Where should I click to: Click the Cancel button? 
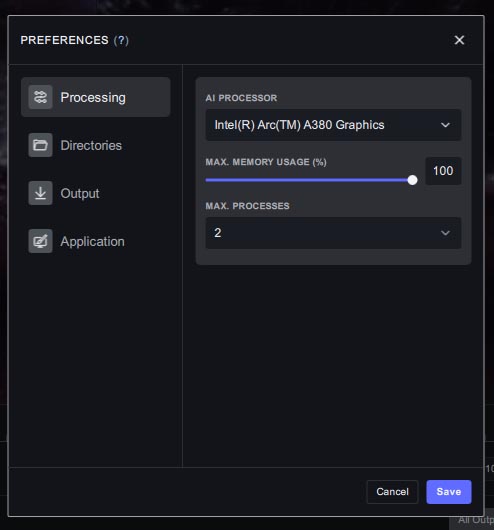(392, 492)
